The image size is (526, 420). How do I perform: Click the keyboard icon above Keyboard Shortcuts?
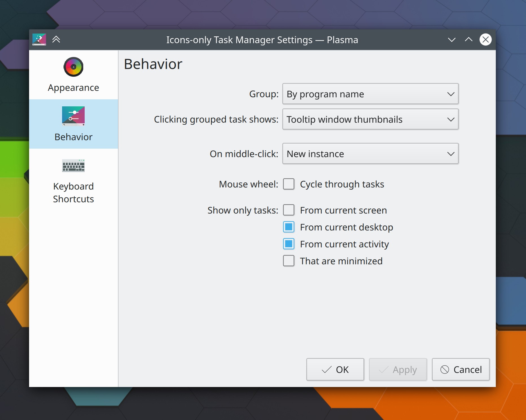point(73,166)
